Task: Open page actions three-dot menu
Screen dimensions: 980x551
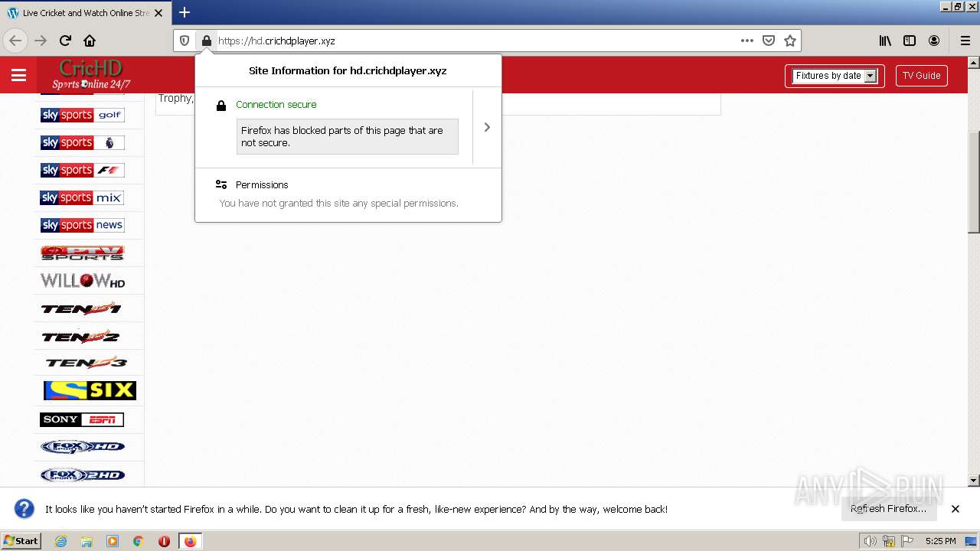Action: point(747,41)
